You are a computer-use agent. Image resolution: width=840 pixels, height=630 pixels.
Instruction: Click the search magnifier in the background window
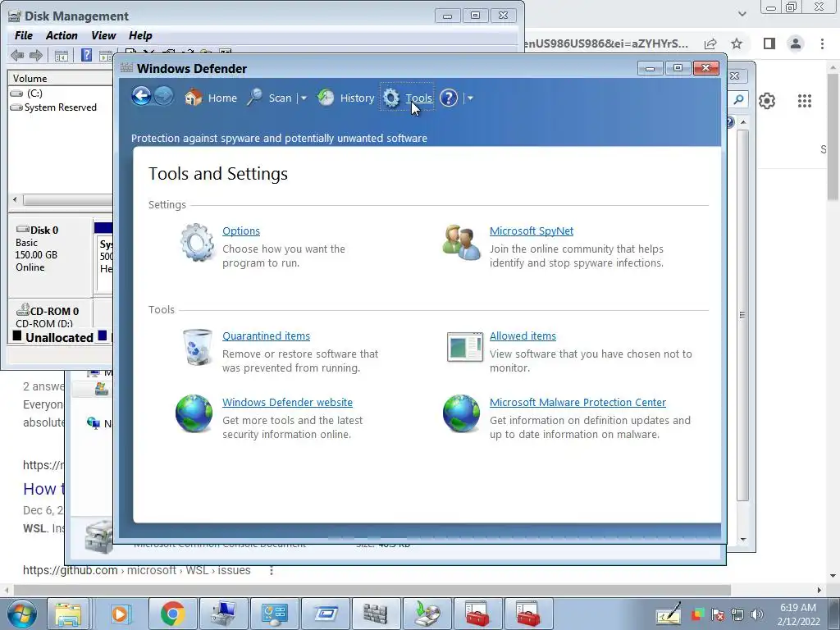pos(738,99)
